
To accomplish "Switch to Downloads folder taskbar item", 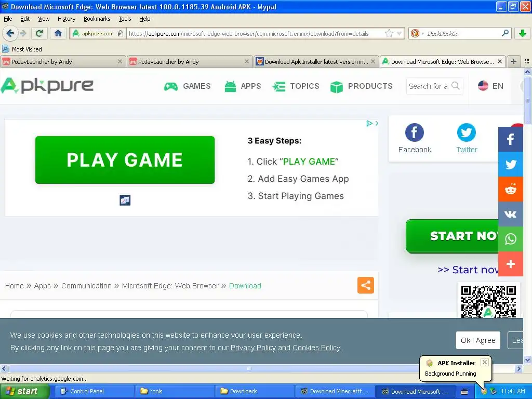I will click(x=255, y=392).
